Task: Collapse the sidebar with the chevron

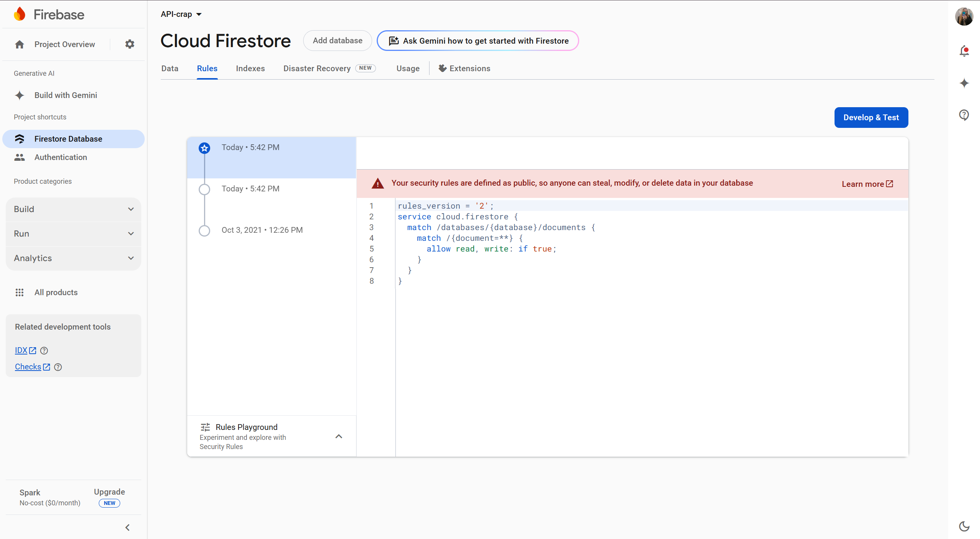Action: coord(127,528)
